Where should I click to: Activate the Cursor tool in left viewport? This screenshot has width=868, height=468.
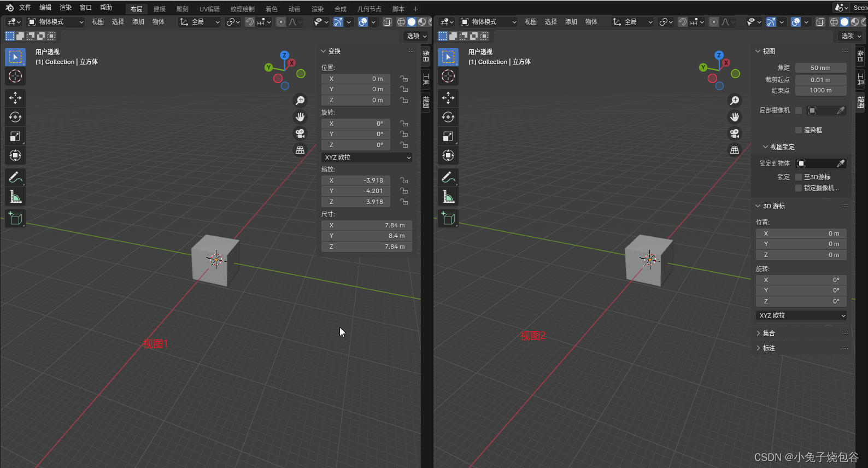15,76
